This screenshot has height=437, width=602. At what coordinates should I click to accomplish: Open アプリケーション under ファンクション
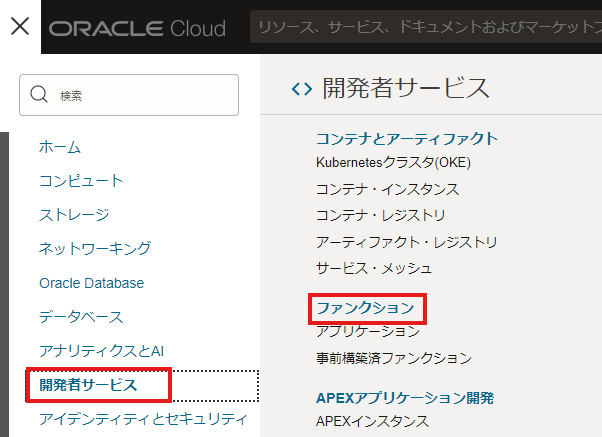pos(368,331)
